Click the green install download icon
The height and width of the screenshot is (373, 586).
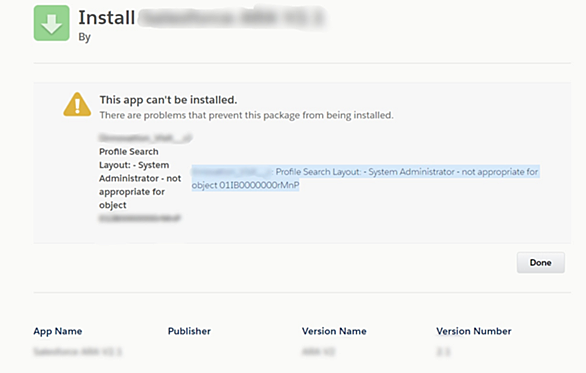point(52,23)
